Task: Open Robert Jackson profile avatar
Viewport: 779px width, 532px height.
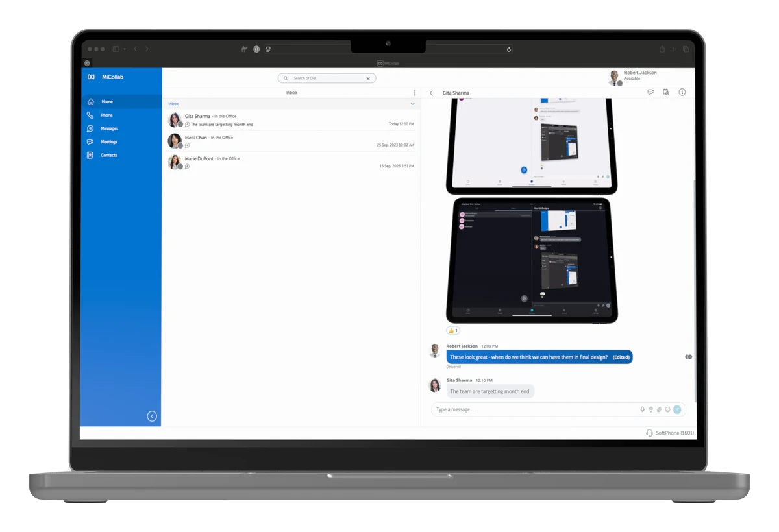Action: point(615,77)
